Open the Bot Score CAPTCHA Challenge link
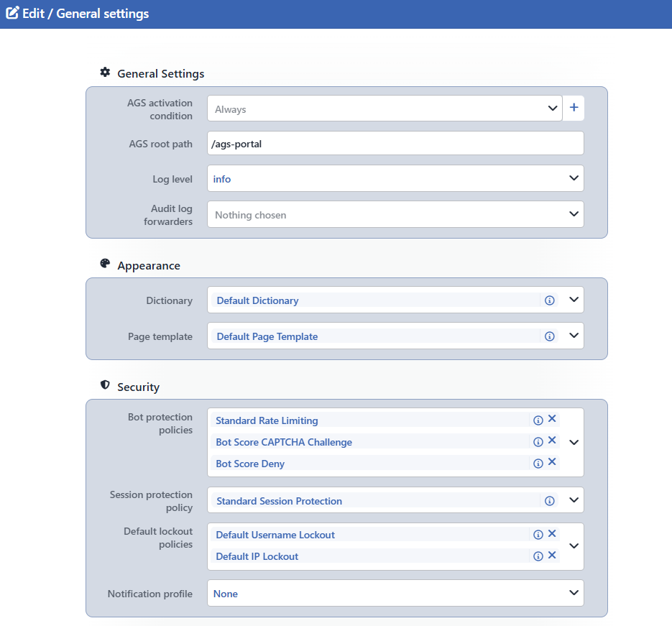The width and height of the screenshot is (672, 626). pyautogui.click(x=284, y=442)
